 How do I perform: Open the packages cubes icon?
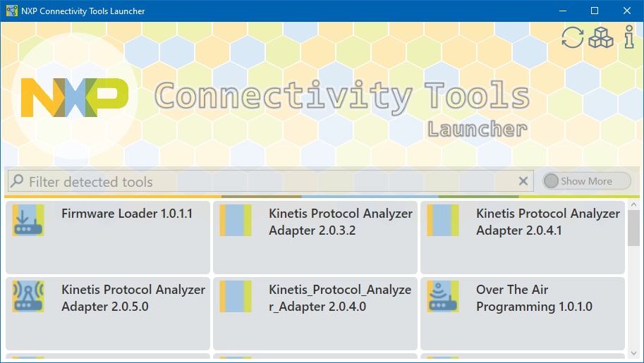601,38
